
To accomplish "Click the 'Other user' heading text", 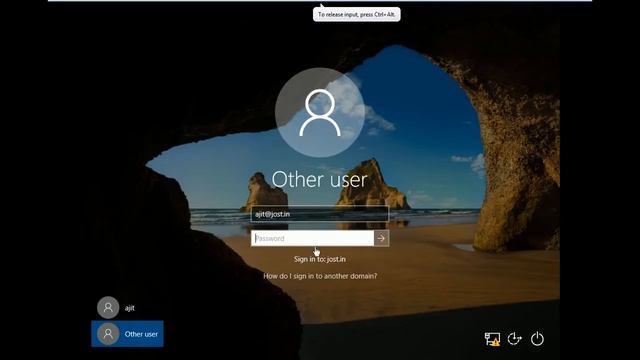I will pos(320,180).
